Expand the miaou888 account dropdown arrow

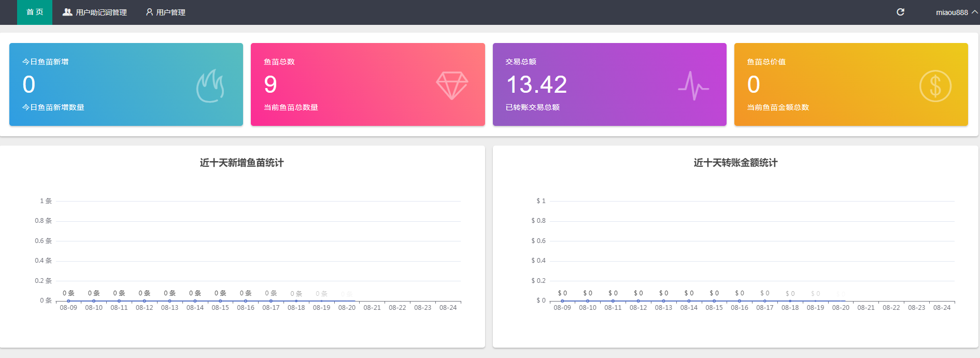coord(975,12)
